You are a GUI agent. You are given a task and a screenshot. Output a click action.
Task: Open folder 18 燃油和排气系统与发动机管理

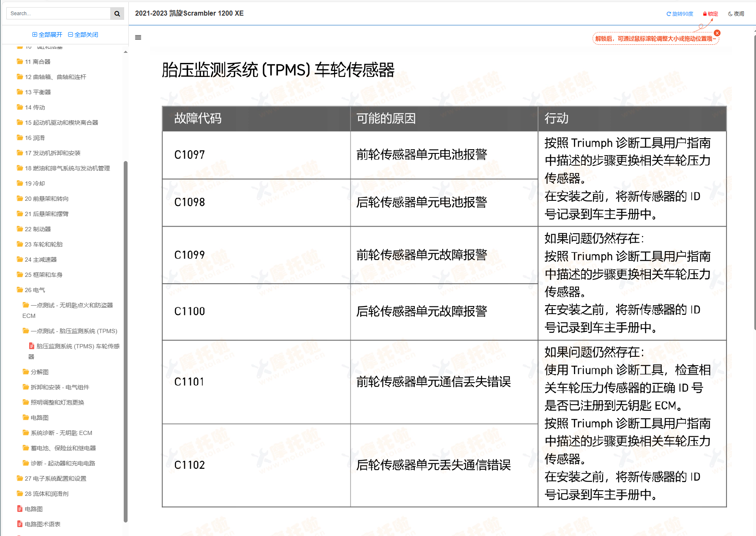click(63, 168)
